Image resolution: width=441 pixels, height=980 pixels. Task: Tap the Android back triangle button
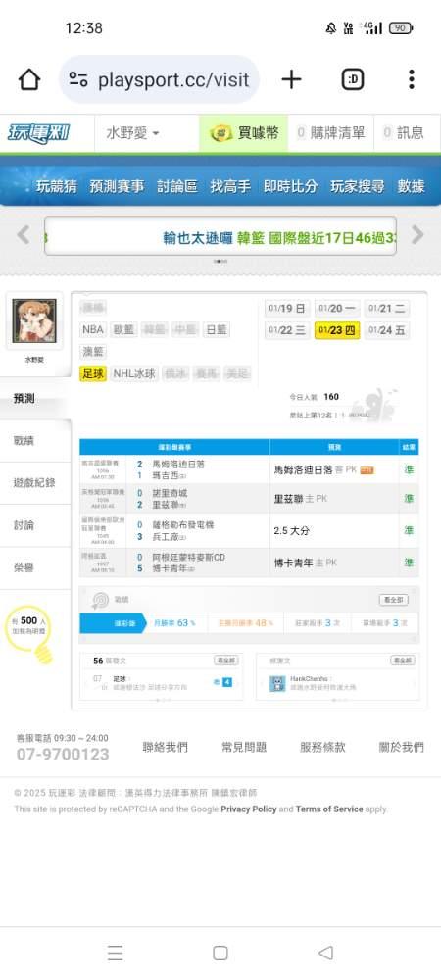click(x=325, y=953)
